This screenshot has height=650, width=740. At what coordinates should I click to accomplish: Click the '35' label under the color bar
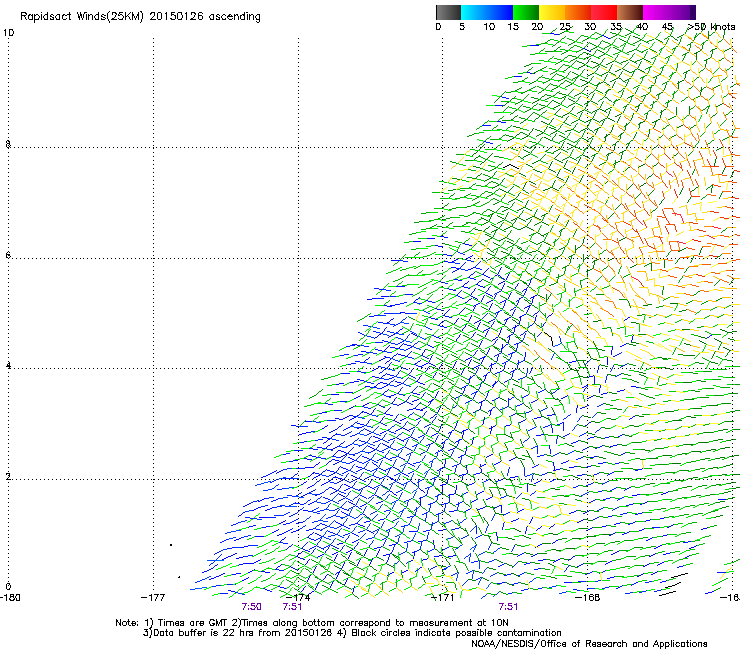click(x=616, y=27)
